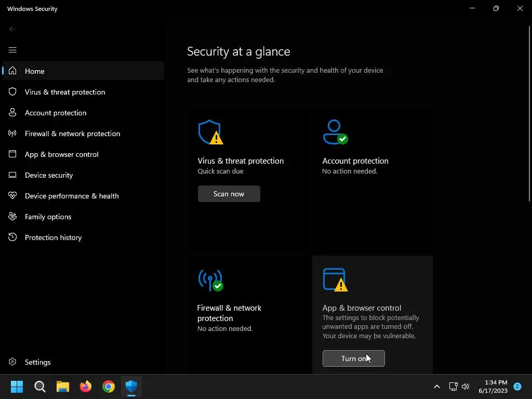
Task: Click the gear icon beside Settings
Action: coord(12,362)
